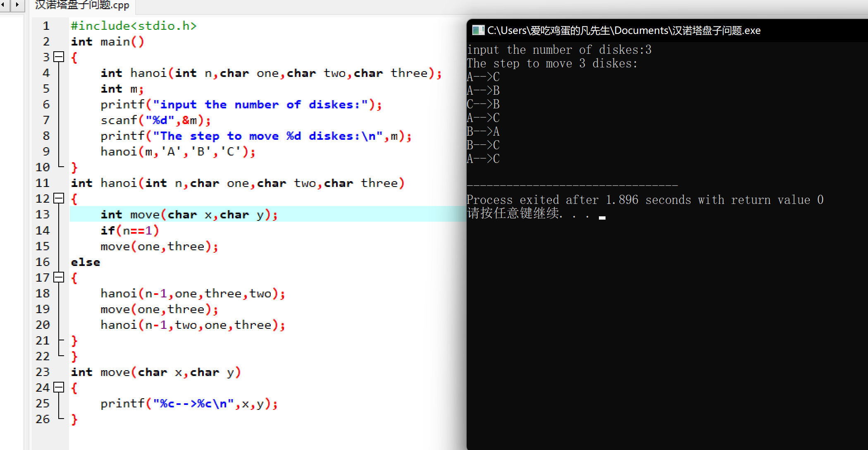The height and width of the screenshot is (450, 868).
Task: Click 'move(one,three);' on line 15
Action: click(160, 247)
